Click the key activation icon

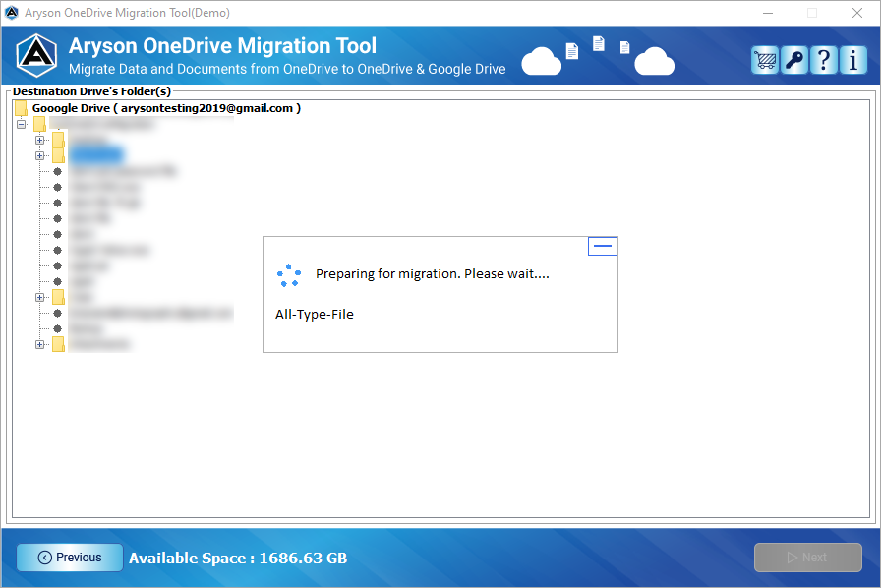(793, 60)
